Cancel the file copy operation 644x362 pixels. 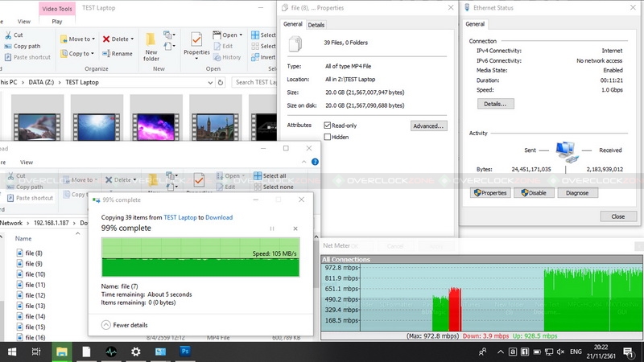[x=295, y=228]
